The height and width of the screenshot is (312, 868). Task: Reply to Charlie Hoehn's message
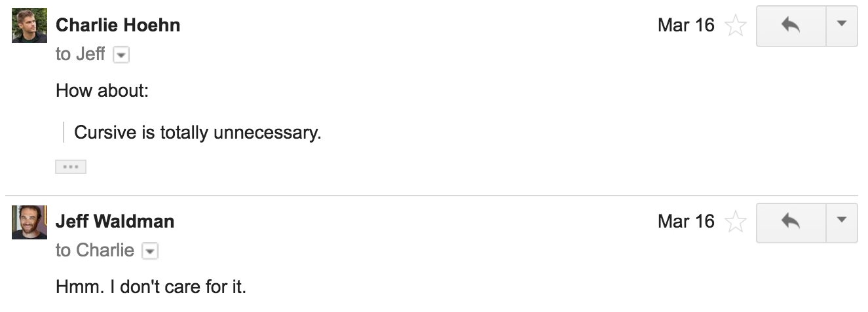click(791, 26)
